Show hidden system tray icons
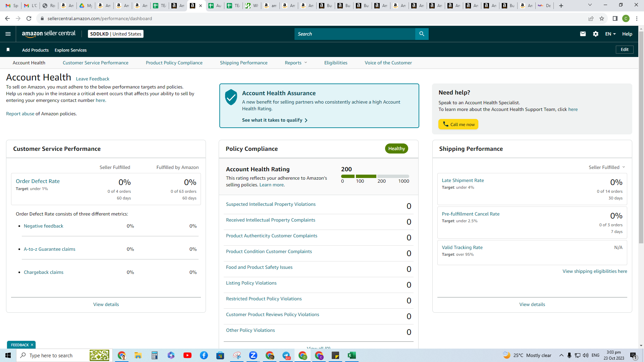The height and width of the screenshot is (362, 644). (x=561, y=355)
